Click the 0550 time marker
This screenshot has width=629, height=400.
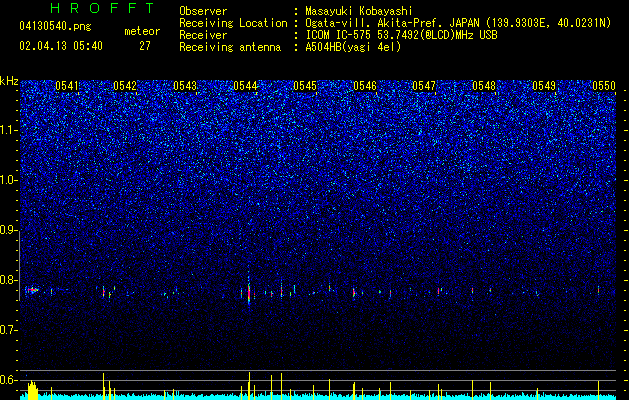click(x=604, y=86)
